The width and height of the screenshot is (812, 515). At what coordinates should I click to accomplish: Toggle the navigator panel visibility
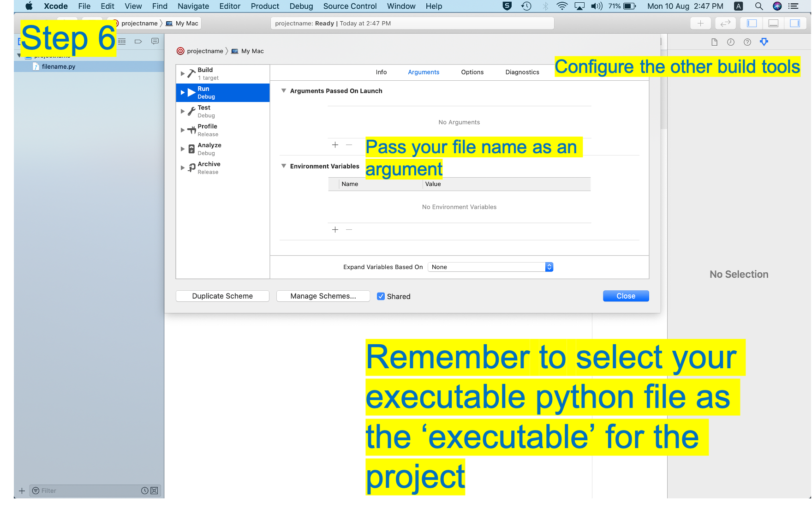752,23
